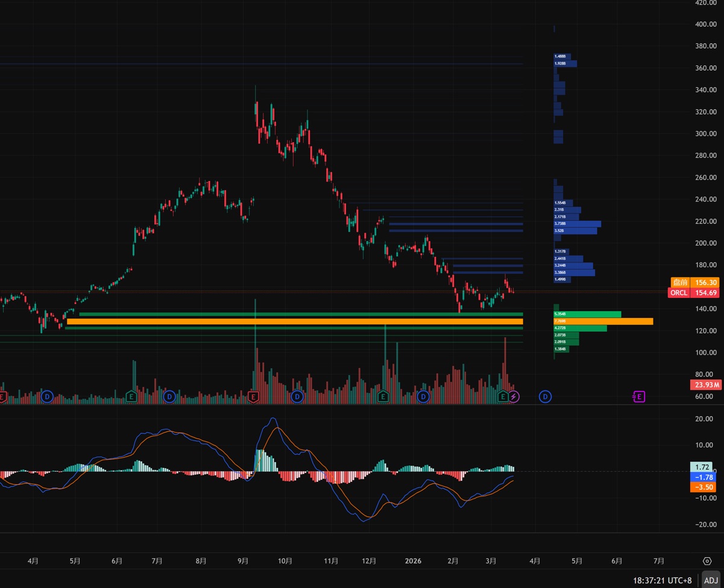Click the 2026 label on time axis
This screenshot has width=724, height=588.
[413, 561]
